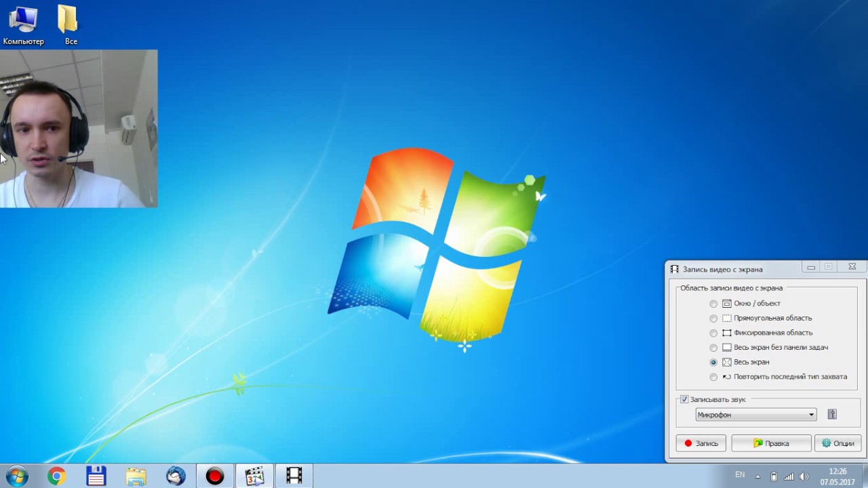Minimize the "Запись видео с экрана" window
The image size is (868, 488).
811,268
